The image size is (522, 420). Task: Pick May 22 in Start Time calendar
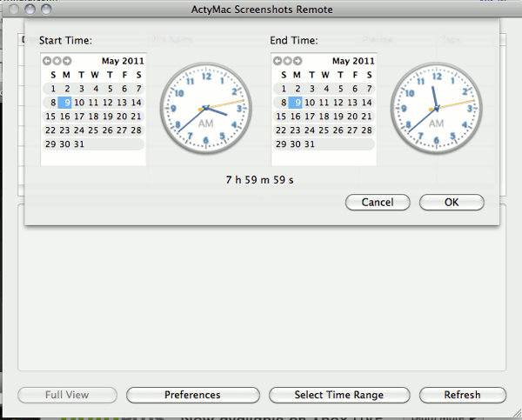point(50,130)
